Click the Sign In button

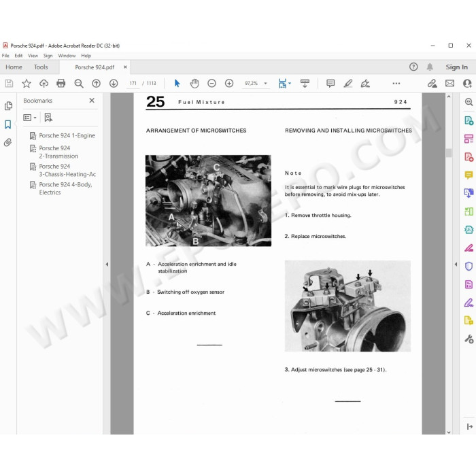(x=456, y=67)
